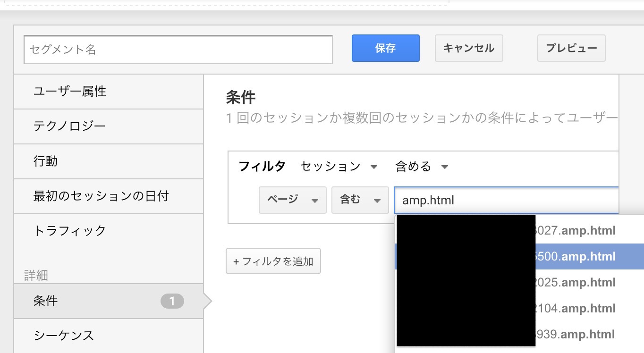Expand the セッション scope dropdown
The height and width of the screenshot is (353, 644).
click(x=339, y=167)
